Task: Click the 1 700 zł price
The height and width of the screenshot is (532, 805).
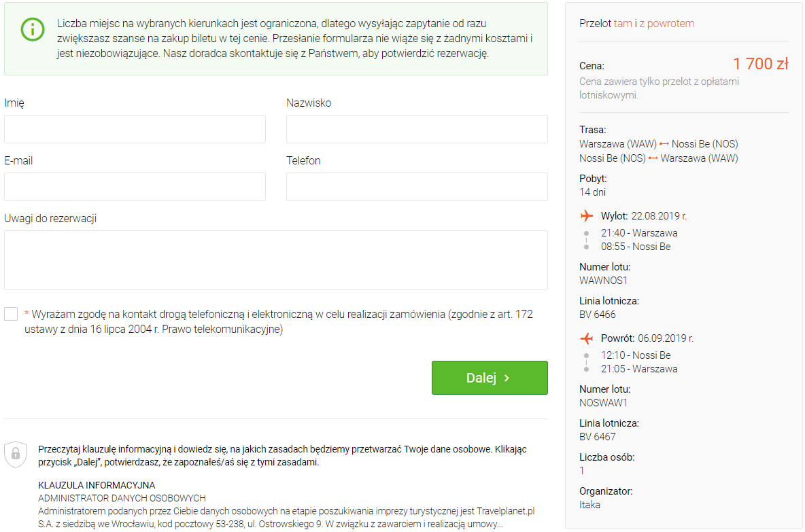Action: click(x=760, y=64)
